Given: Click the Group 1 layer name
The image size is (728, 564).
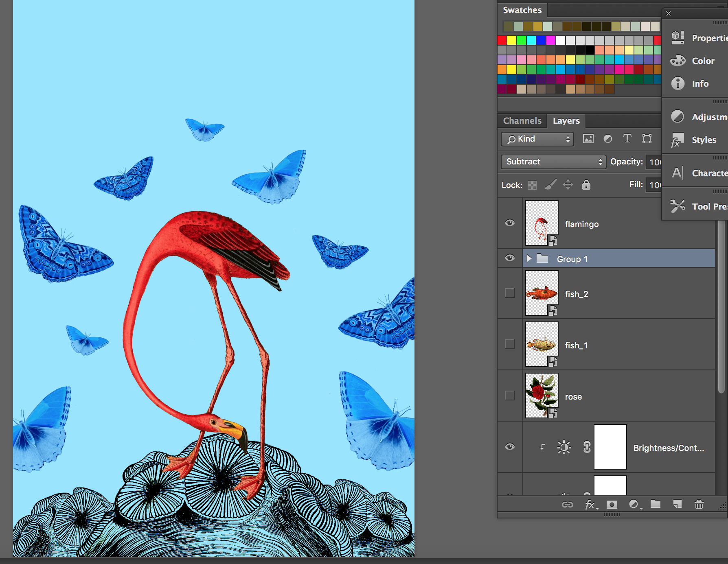Looking at the screenshot, I should point(572,259).
